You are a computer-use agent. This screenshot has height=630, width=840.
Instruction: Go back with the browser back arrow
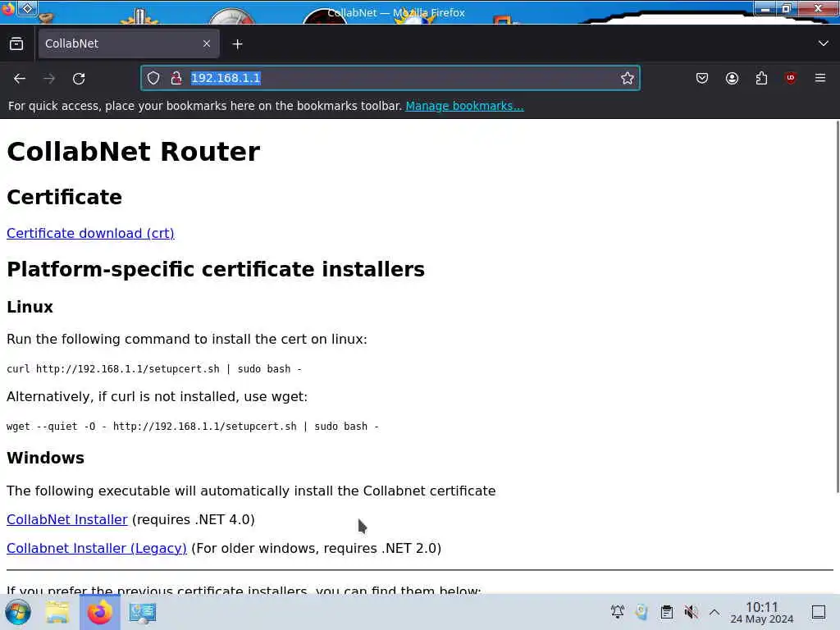(20, 79)
